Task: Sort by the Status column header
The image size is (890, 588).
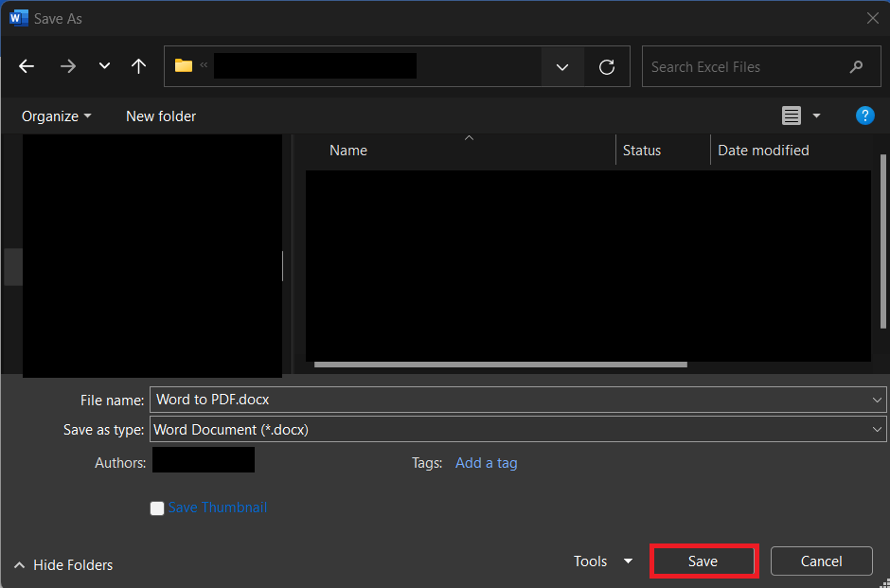Action: coord(641,151)
